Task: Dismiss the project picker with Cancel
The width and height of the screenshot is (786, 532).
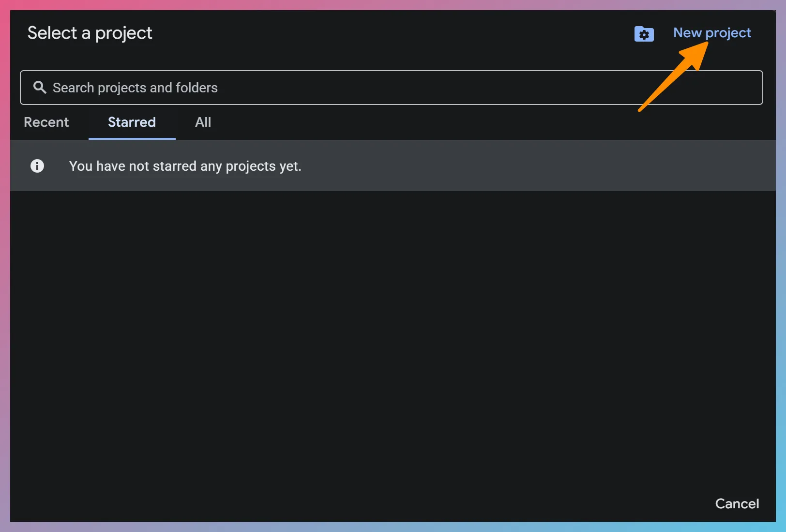Action: 737,503
